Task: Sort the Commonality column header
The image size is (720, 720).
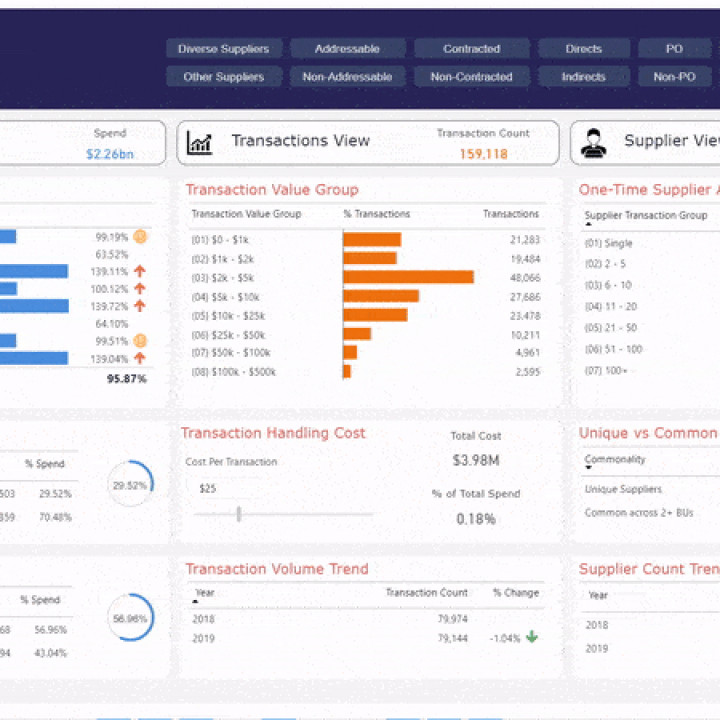Action: [615, 460]
